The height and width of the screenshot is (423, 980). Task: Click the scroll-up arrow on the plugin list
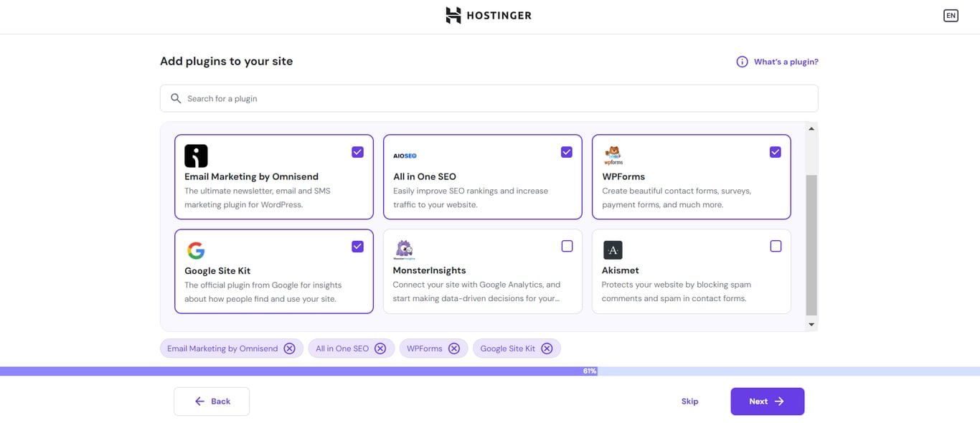click(x=811, y=127)
